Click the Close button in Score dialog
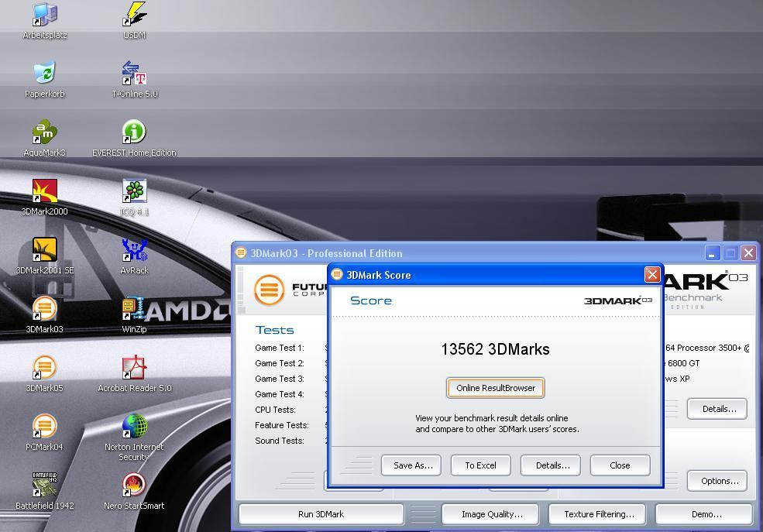 tap(620, 465)
